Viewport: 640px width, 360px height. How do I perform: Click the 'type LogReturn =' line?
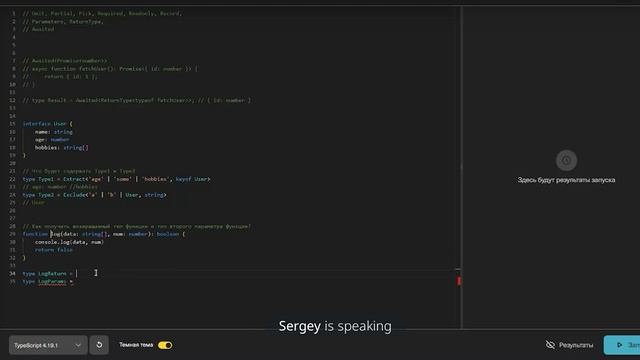[x=47, y=273]
